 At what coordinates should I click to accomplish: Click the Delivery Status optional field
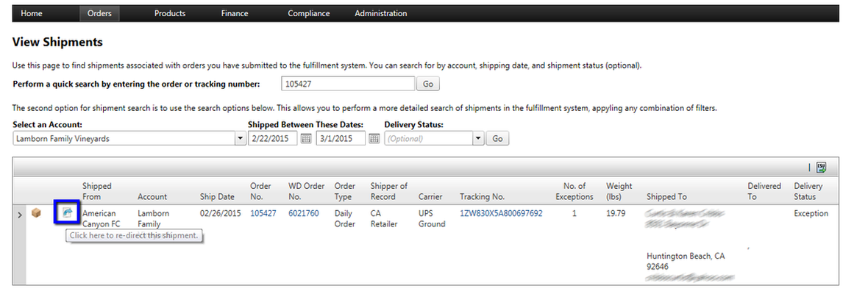click(x=429, y=139)
